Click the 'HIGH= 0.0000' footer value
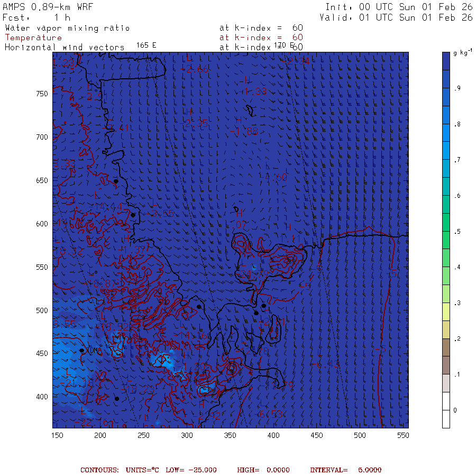 (263, 470)
